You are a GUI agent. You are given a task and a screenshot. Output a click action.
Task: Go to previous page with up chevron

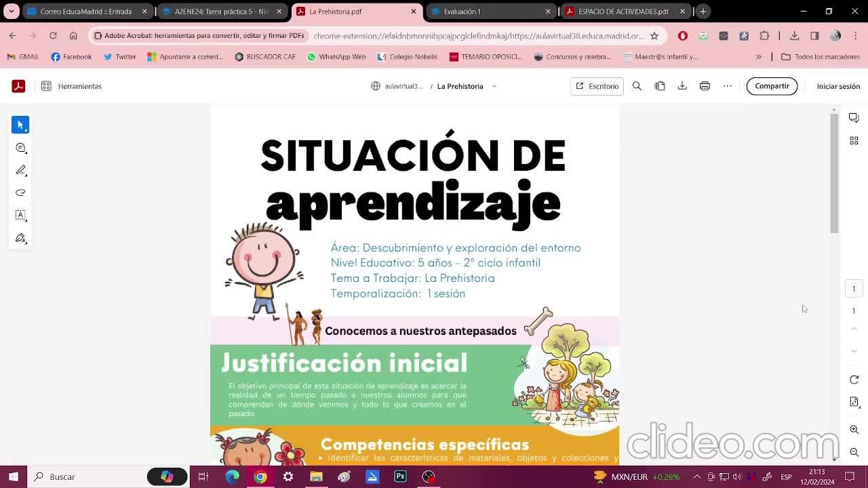[x=854, y=329]
